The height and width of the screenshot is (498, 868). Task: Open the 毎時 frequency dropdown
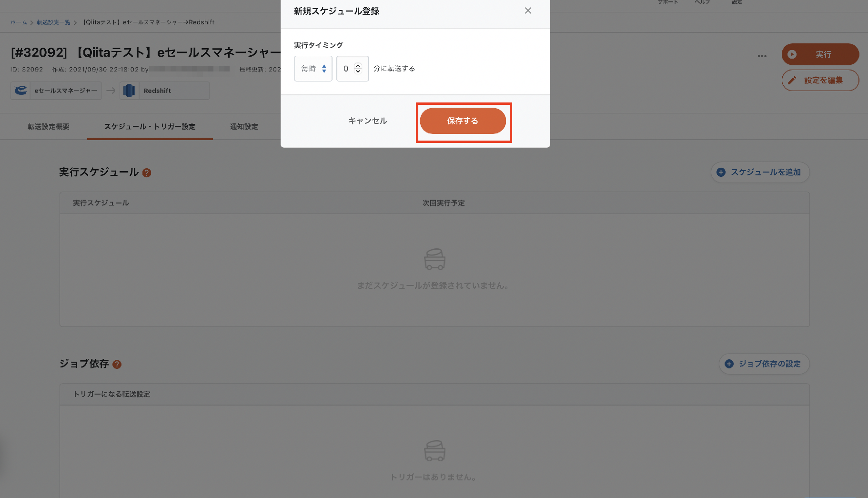[x=313, y=69]
